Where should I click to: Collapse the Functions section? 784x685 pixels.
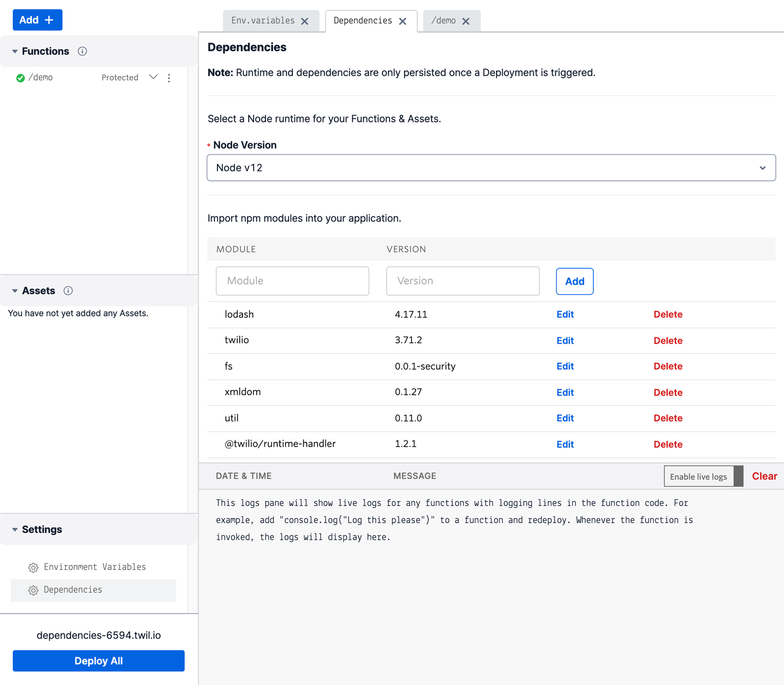click(x=15, y=51)
